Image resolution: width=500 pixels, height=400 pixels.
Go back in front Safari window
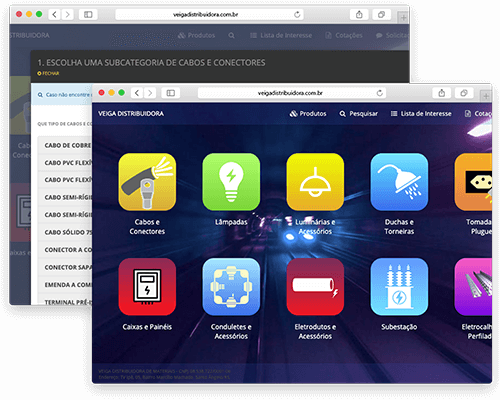click(137, 93)
